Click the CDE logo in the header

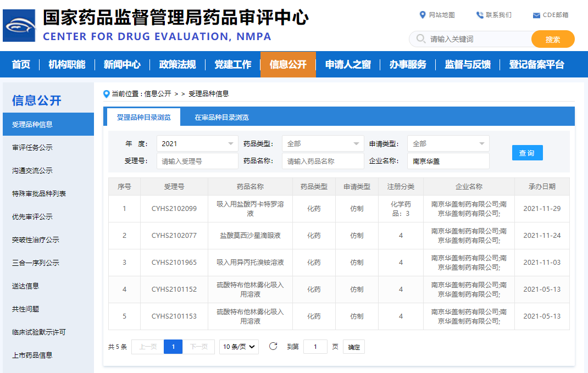click(19, 25)
